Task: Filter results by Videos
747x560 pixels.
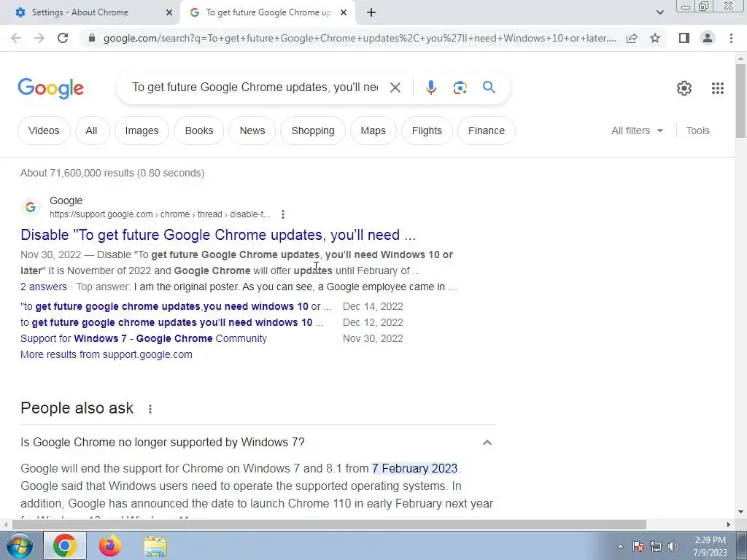Action: click(x=44, y=131)
